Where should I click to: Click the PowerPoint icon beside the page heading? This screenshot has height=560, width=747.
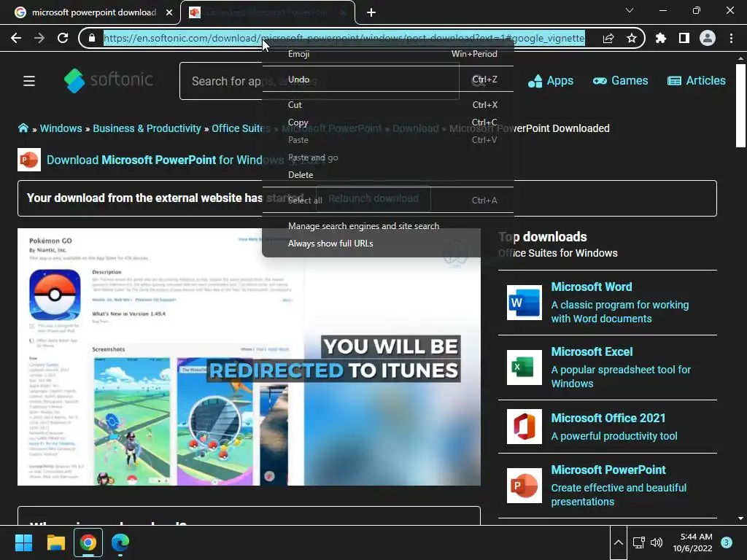tap(29, 160)
